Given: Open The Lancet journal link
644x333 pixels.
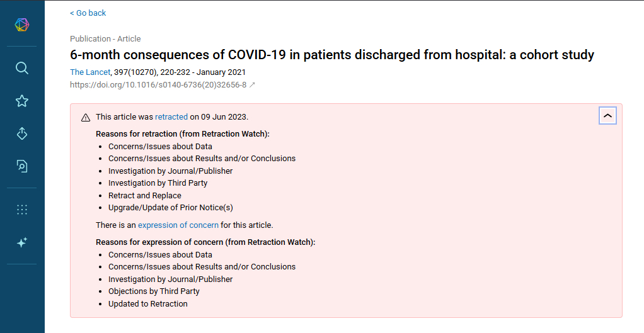Looking at the screenshot, I should pyautogui.click(x=90, y=72).
